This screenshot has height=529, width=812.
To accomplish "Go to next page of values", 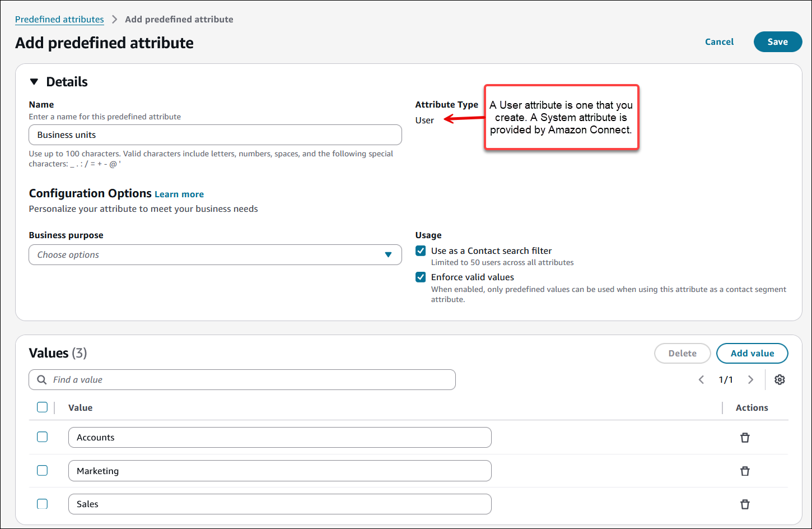I will tap(751, 380).
